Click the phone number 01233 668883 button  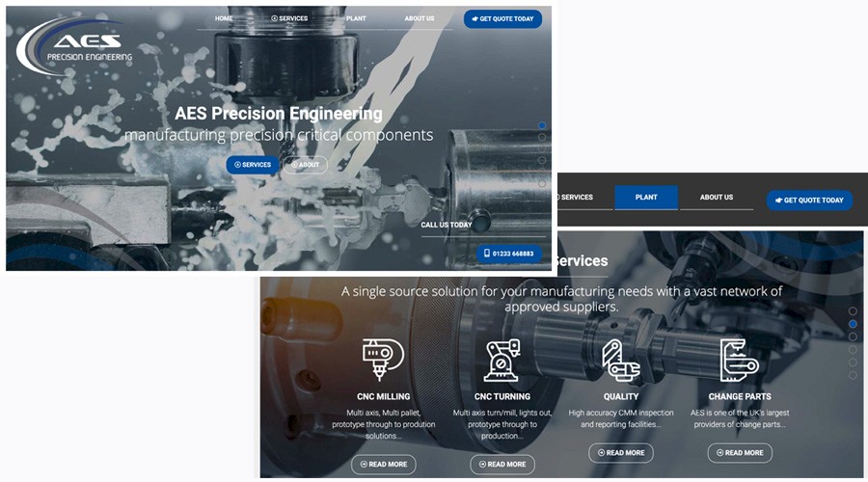pos(508,254)
